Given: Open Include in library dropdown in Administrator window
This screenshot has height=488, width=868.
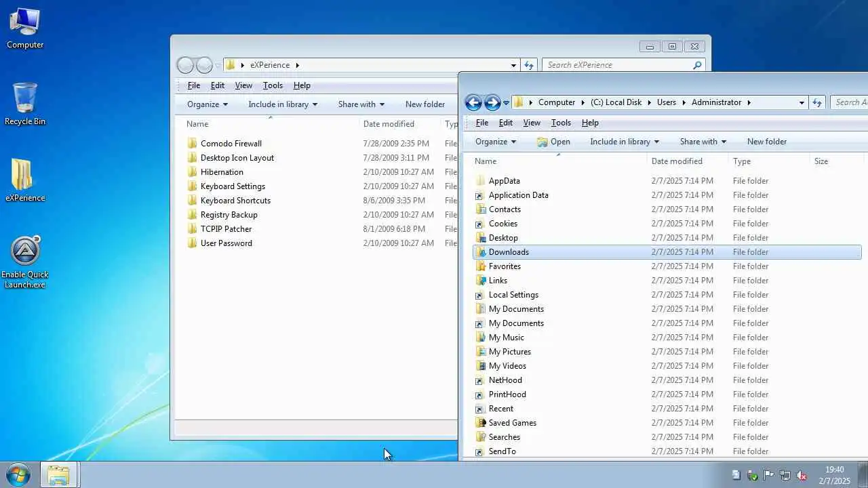Looking at the screenshot, I should [x=625, y=142].
